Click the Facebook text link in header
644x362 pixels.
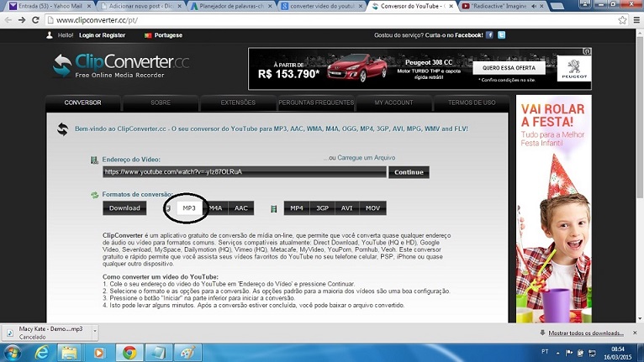coord(468,35)
